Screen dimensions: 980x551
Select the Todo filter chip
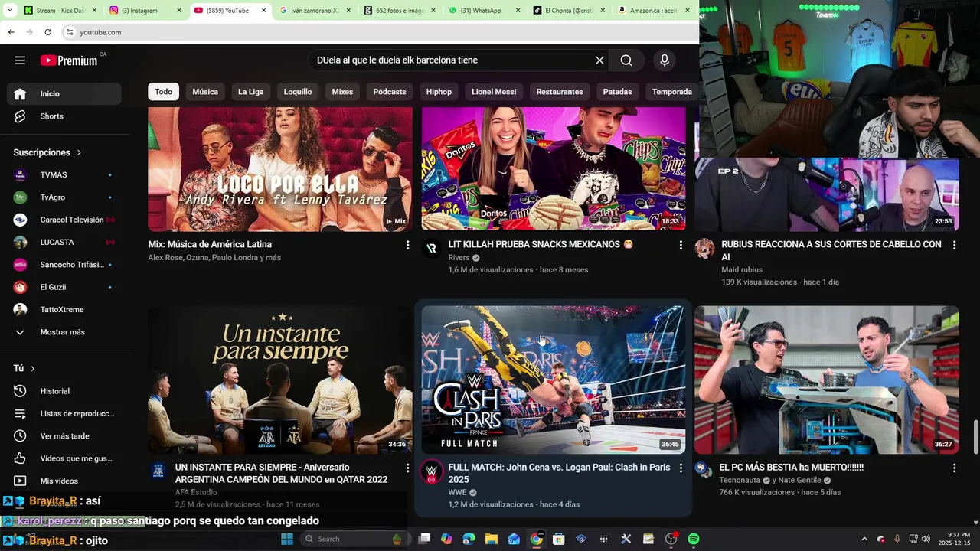coord(164,92)
